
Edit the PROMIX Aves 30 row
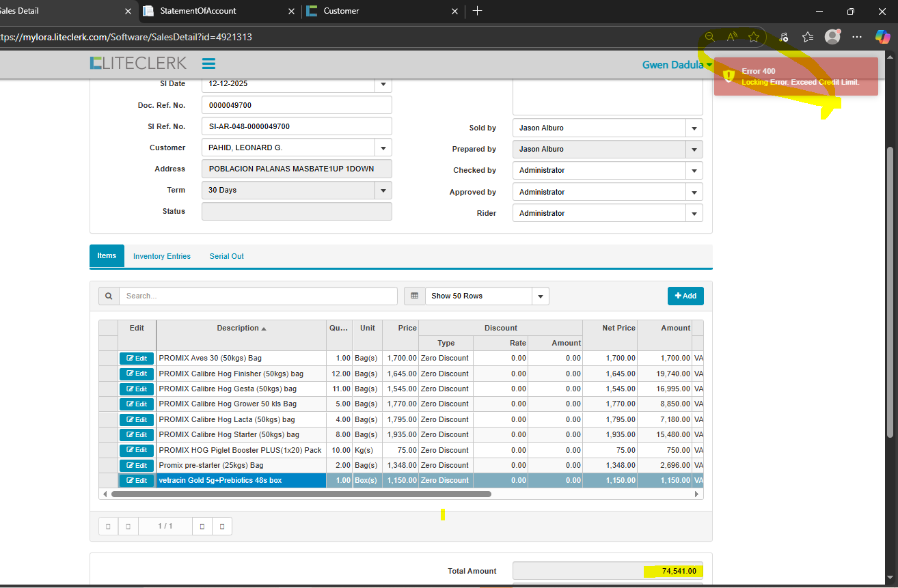point(137,358)
